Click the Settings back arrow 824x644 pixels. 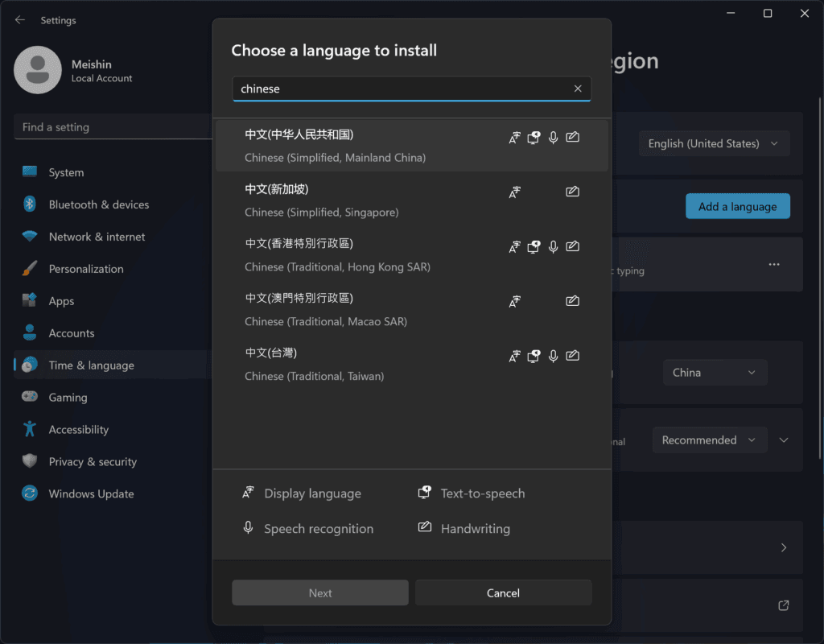point(19,20)
